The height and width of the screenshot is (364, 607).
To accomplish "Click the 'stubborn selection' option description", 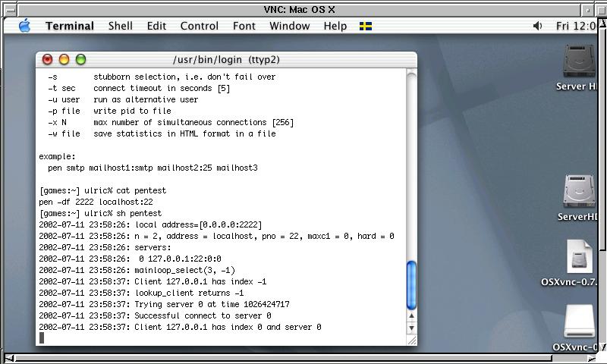I will (184, 77).
